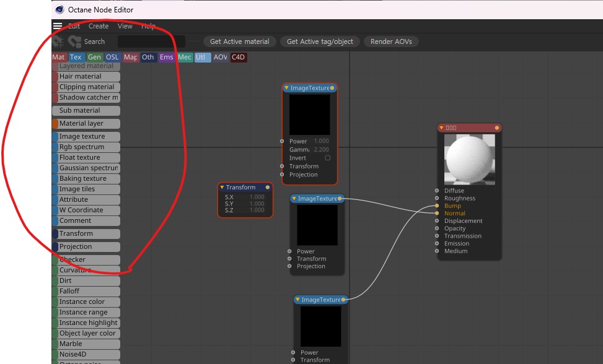Click the sphere preview on the material node
Screen dimensions: 603x364
(470, 159)
